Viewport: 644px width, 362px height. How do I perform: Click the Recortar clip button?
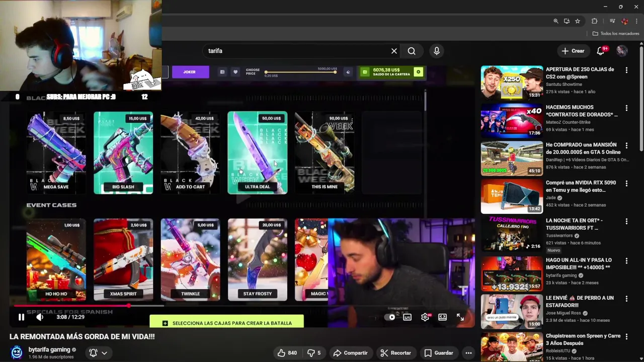[x=395, y=353]
